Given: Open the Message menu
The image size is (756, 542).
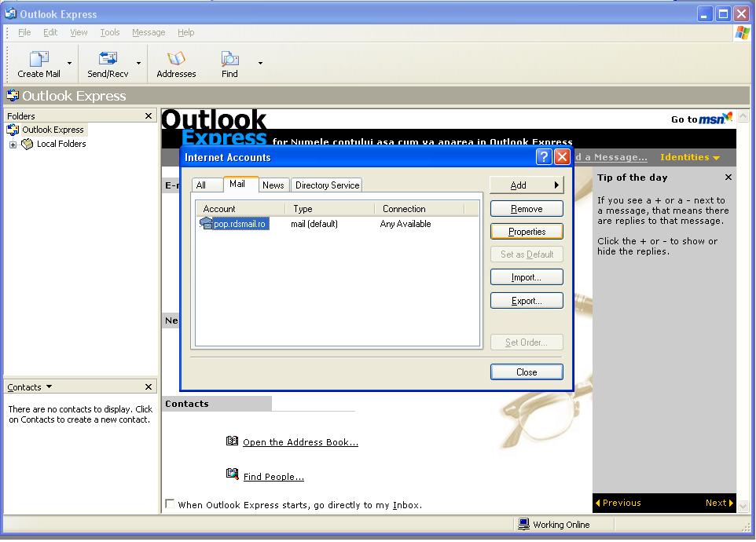Looking at the screenshot, I should point(149,32).
